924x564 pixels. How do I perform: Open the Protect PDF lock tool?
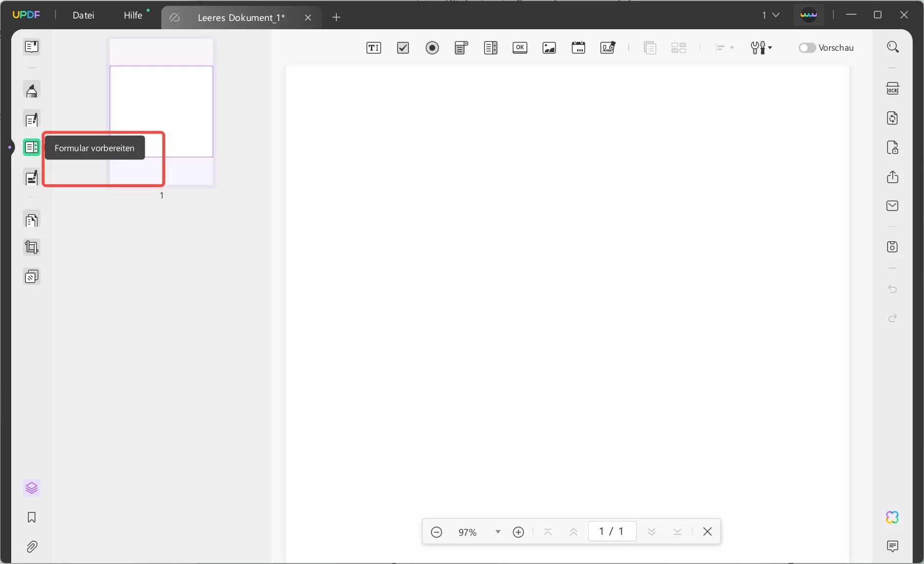(x=892, y=147)
